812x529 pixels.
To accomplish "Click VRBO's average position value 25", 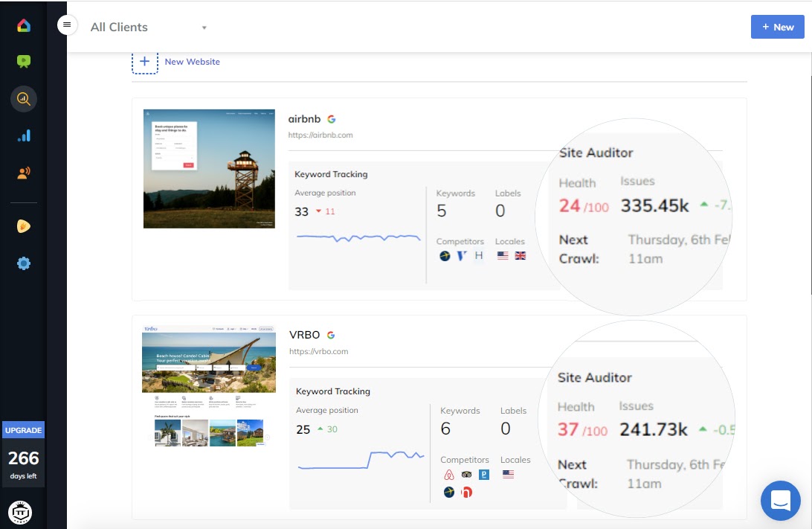I will point(303,429).
